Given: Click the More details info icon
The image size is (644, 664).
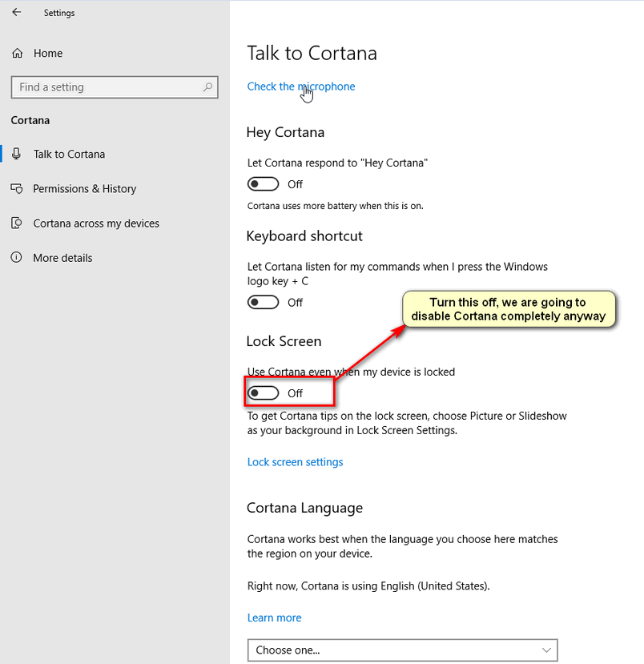Looking at the screenshot, I should pos(17,257).
